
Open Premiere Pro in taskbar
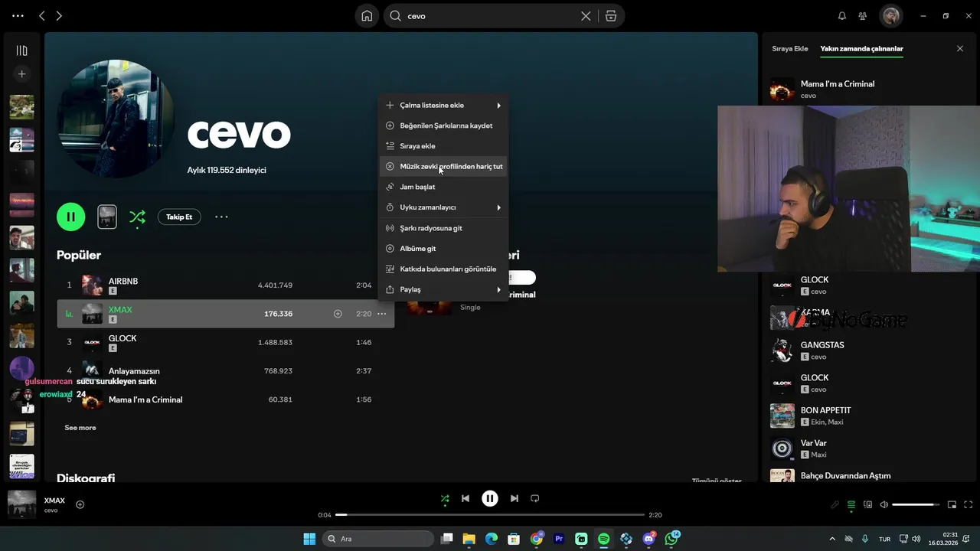pos(559,539)
